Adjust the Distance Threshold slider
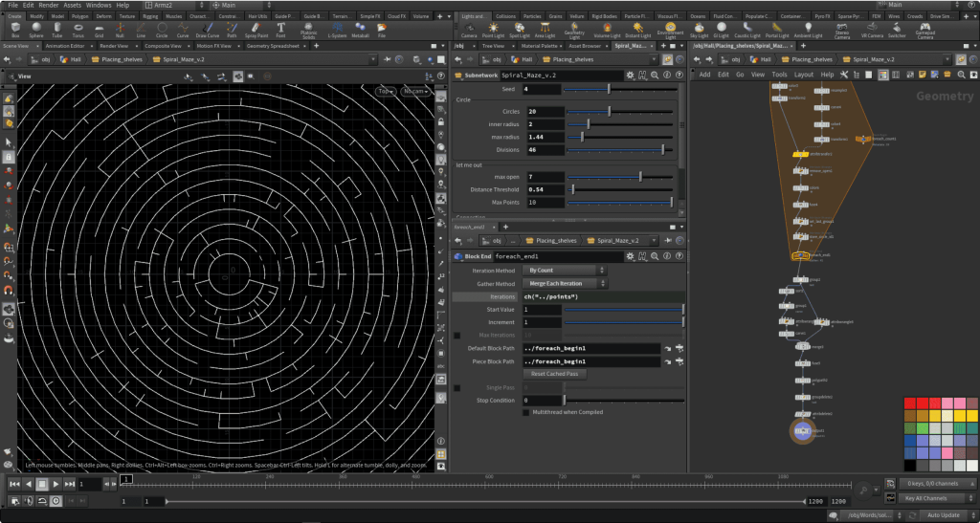Viewport: 980px width, 523px height. coord(619,189)
